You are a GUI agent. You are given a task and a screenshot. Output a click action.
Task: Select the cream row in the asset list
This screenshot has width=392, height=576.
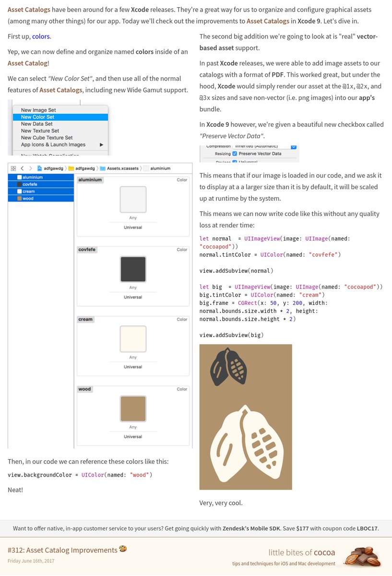click(41, 191)
